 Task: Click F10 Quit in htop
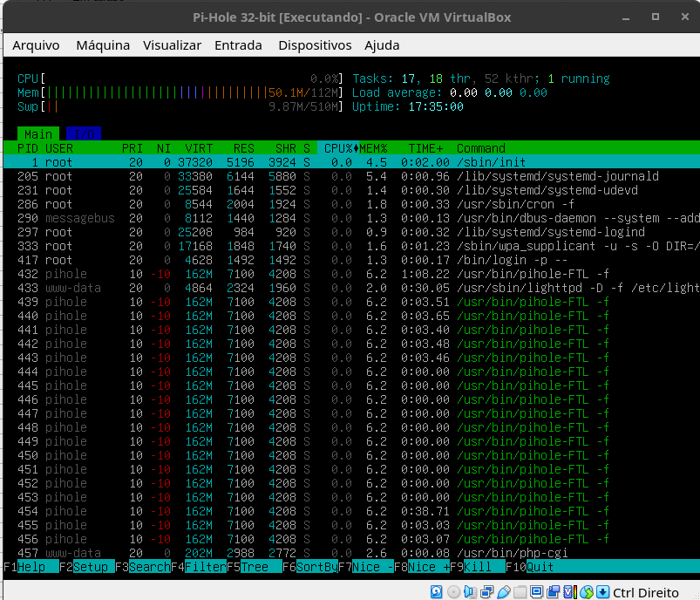(530, 567)
